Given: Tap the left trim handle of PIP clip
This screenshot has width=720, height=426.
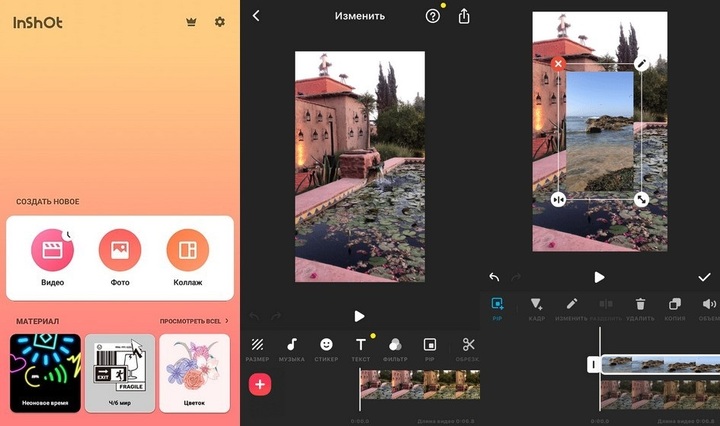Looking at the screenshot, I should tap(593, 364).
